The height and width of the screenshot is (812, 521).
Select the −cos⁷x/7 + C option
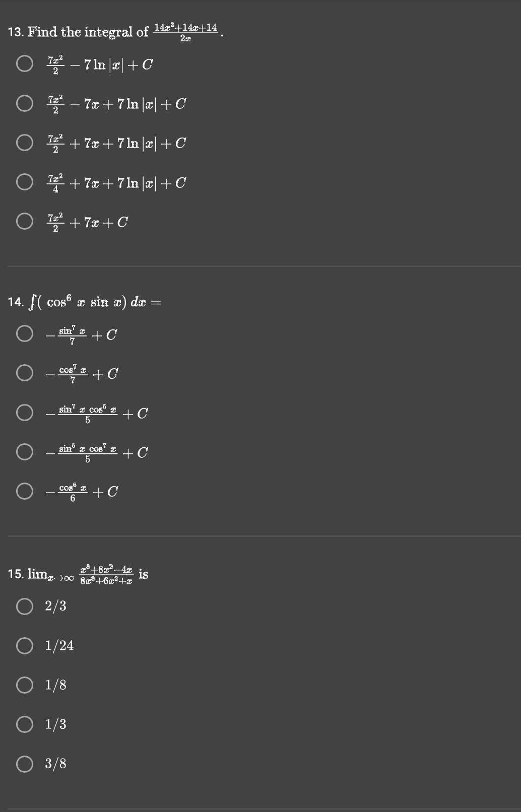click(24, 373)
